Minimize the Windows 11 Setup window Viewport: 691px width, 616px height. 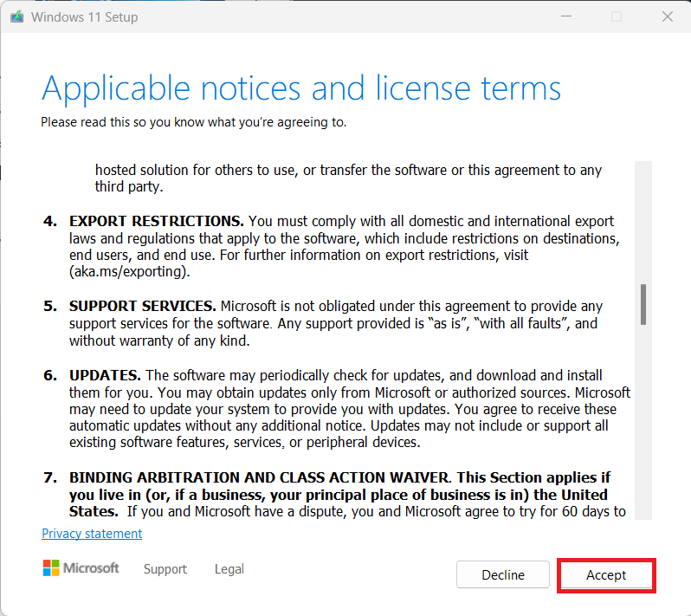(x=565, y=16)
